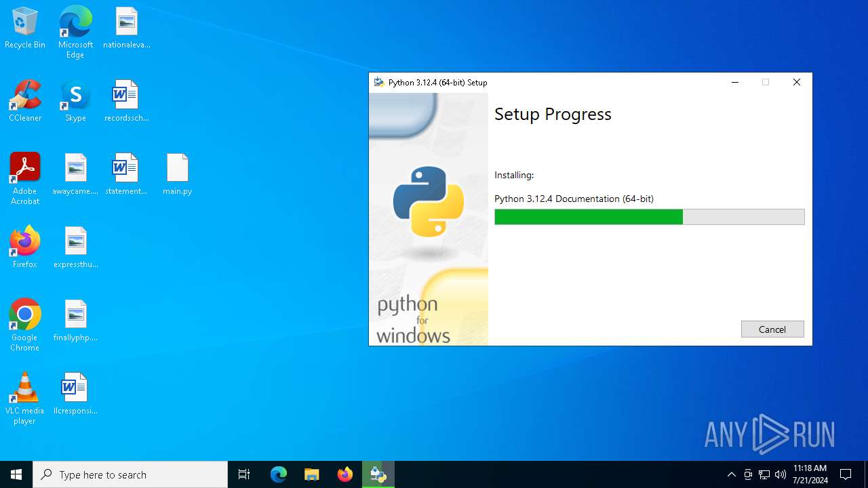Select the CCleaner desktop shortcut
Image resolution: width=868 pixels, height=488 pixels.
[25, 102]
